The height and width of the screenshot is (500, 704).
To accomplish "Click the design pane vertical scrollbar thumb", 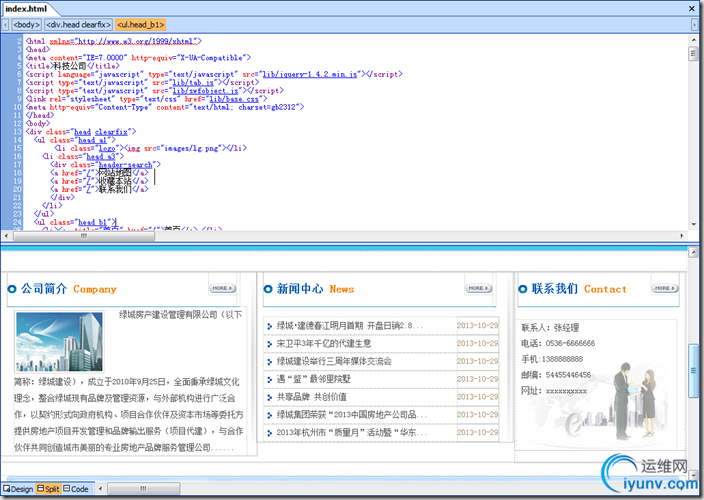I will click(x=694, y=371).
